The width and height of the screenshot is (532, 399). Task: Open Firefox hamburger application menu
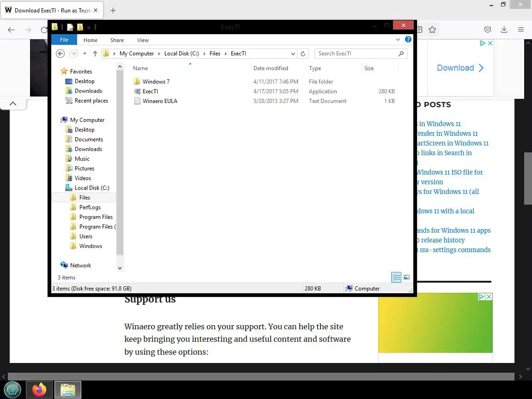pos(521,30)
